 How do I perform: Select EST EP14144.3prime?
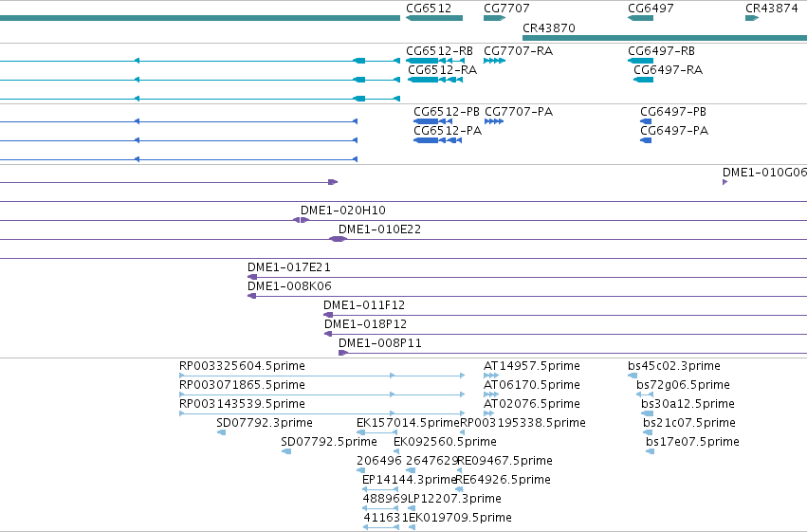coord(410,480)
